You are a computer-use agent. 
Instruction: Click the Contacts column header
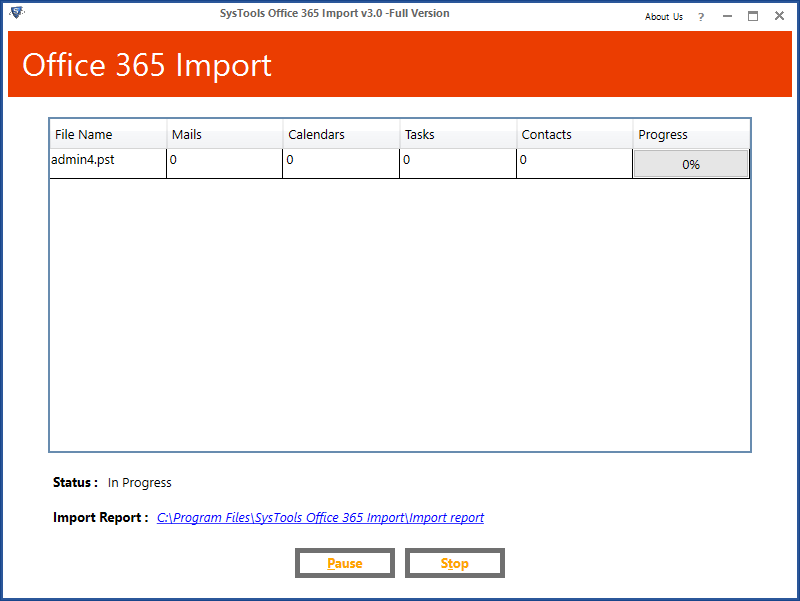click(574, 134)
